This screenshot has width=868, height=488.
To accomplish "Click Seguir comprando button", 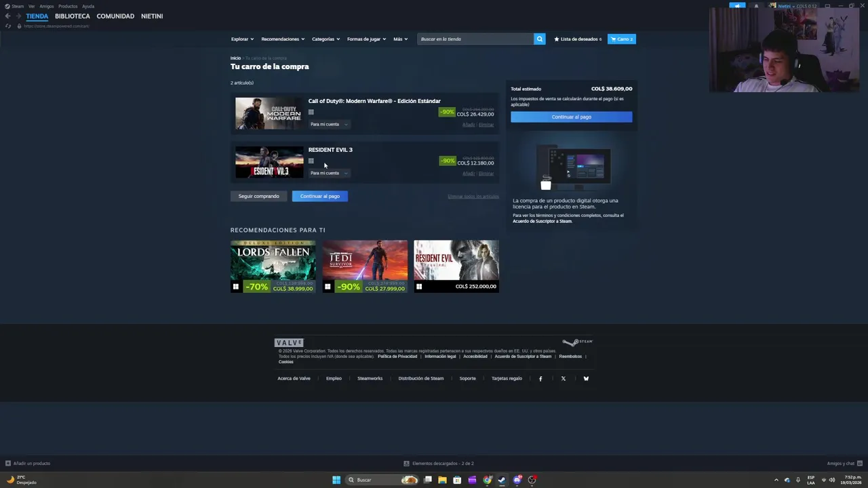I will pos(258,197).
